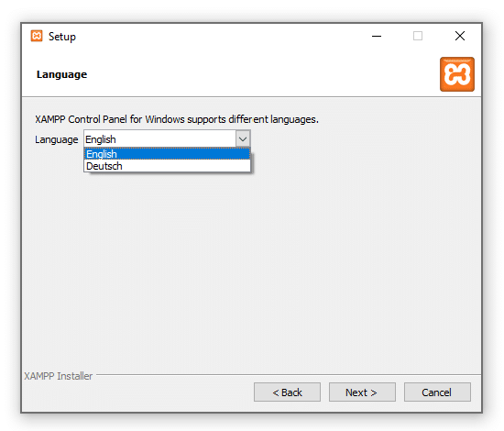Minimize the Setup window
The width and height of the screenshot is (504, 431).
click(377, 36)
